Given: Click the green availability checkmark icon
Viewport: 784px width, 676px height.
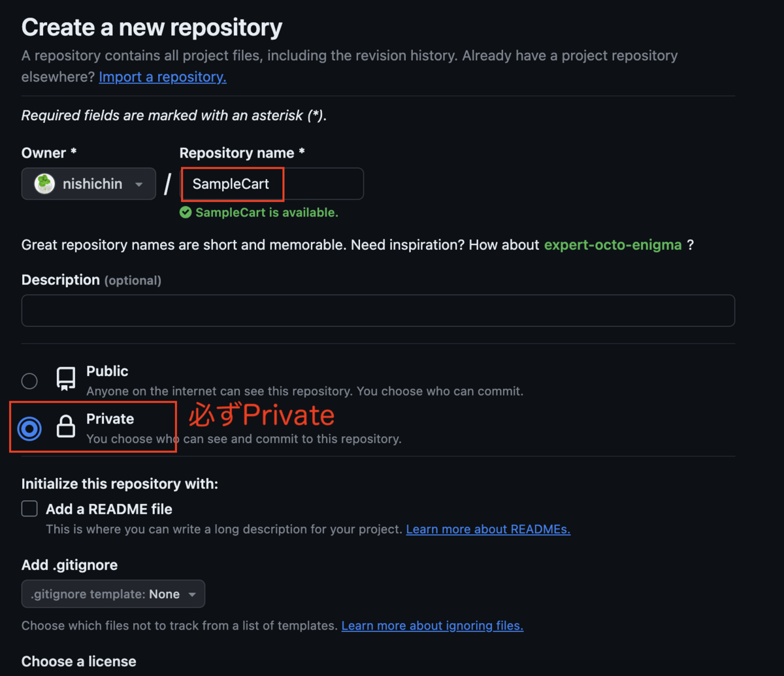Looking at the screenshot, I should pyautogui.click(x=186, y=212).
